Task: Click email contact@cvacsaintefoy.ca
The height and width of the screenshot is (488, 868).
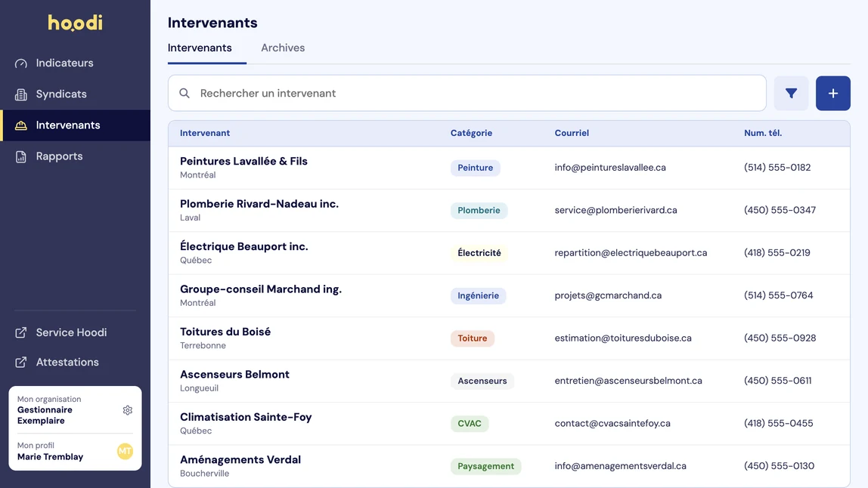Action: pos(612,423)
